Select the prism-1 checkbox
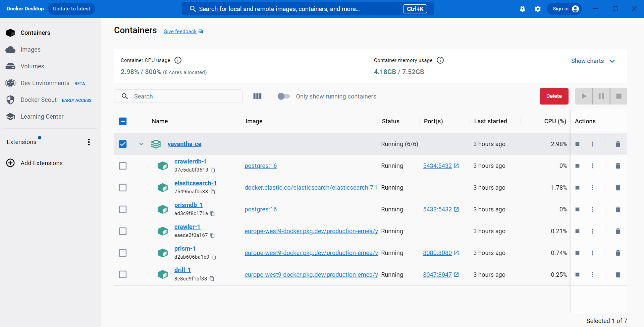This screenshot has width=644, height=327. [123, 253]
